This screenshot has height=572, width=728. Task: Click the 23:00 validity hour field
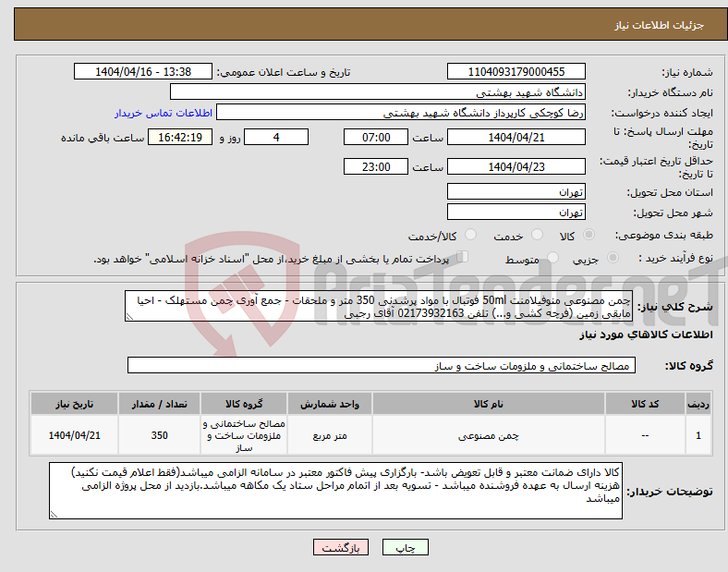click(376, 166)
